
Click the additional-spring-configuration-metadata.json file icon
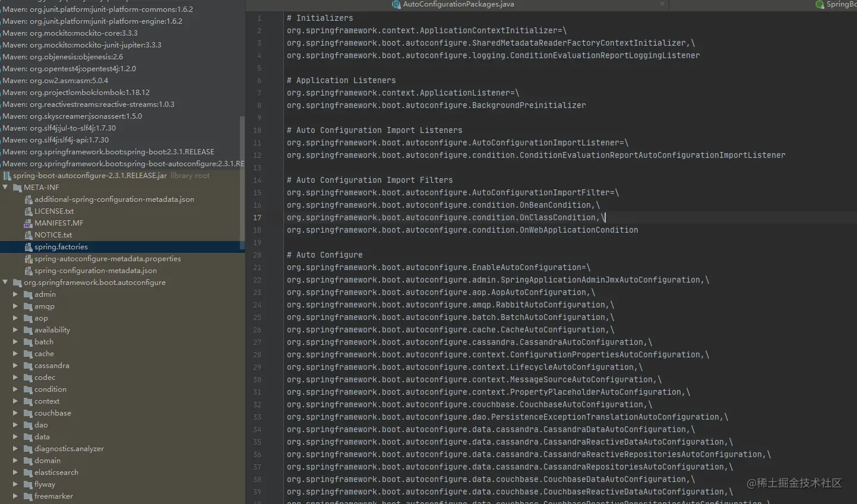[28, 199]
